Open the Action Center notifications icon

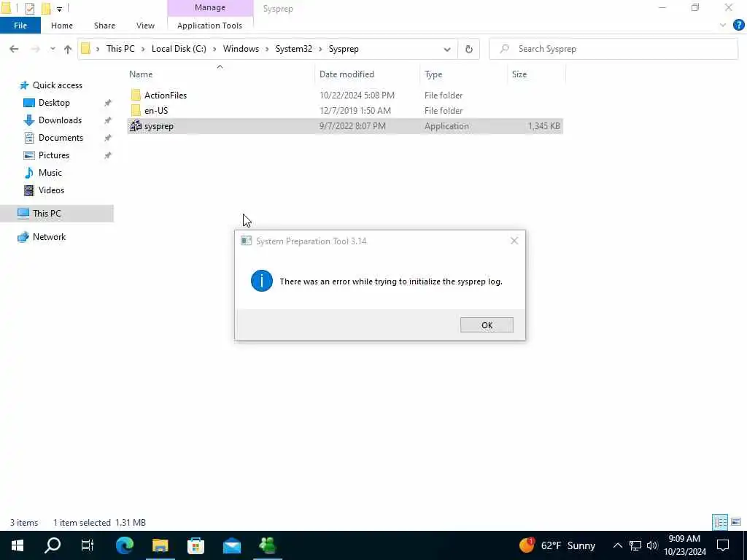pyautogui.click(x=723, y=545)
